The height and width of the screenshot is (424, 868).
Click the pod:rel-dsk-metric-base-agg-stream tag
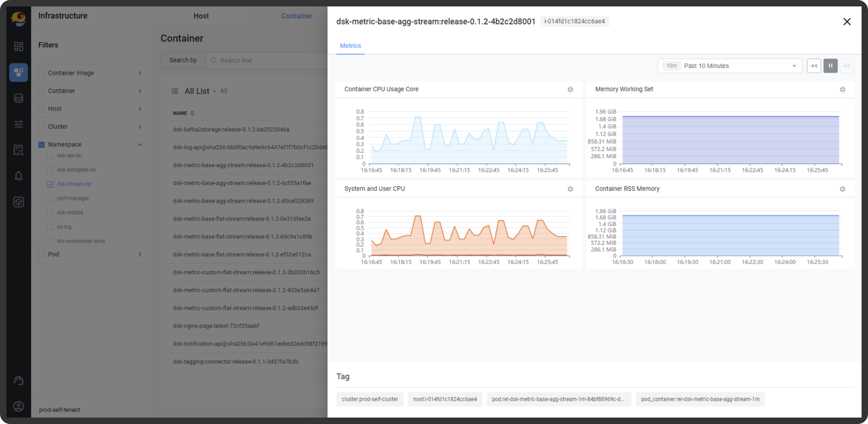[559, 399]
